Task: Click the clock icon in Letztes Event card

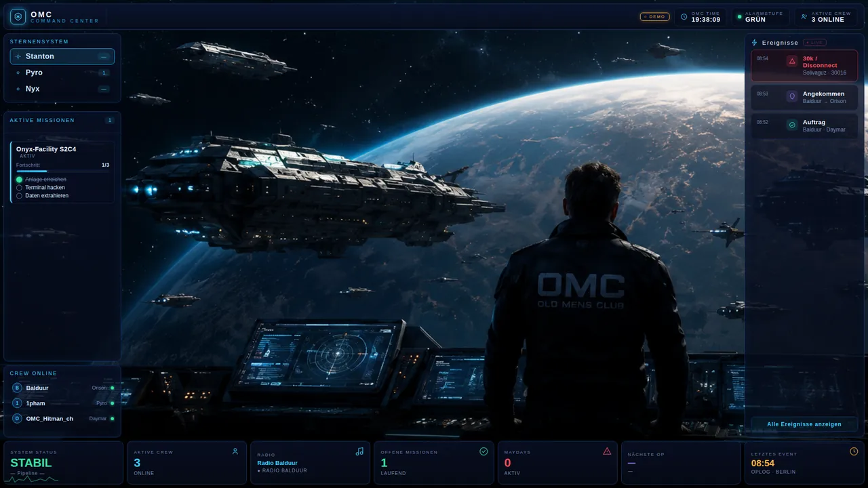Action: [854, 451]
